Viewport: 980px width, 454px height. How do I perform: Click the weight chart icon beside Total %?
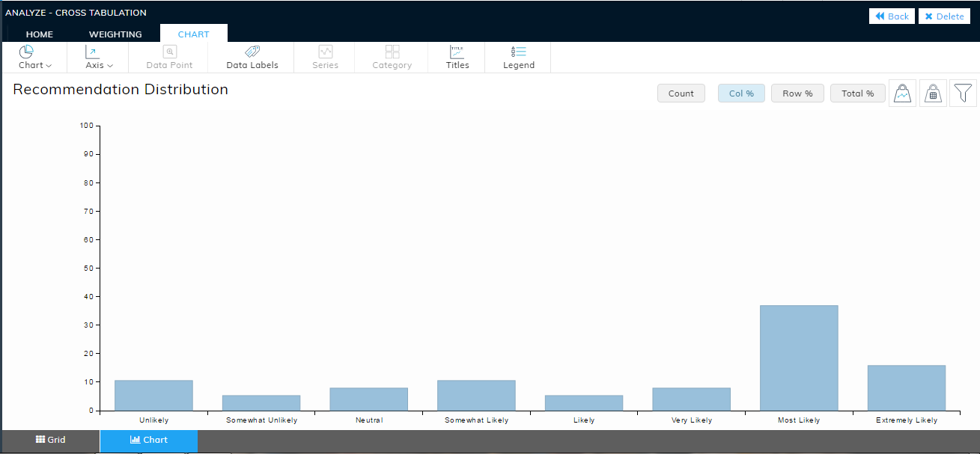pos(903,93)
